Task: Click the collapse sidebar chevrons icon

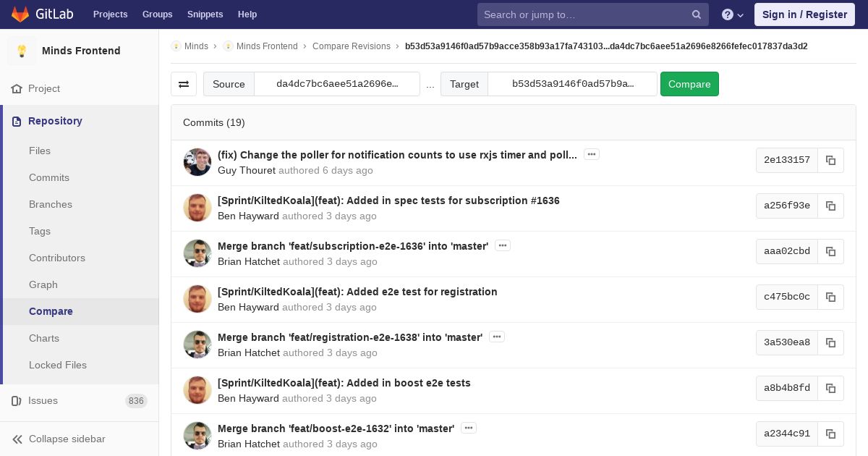Action: click(x=17, y=439)
